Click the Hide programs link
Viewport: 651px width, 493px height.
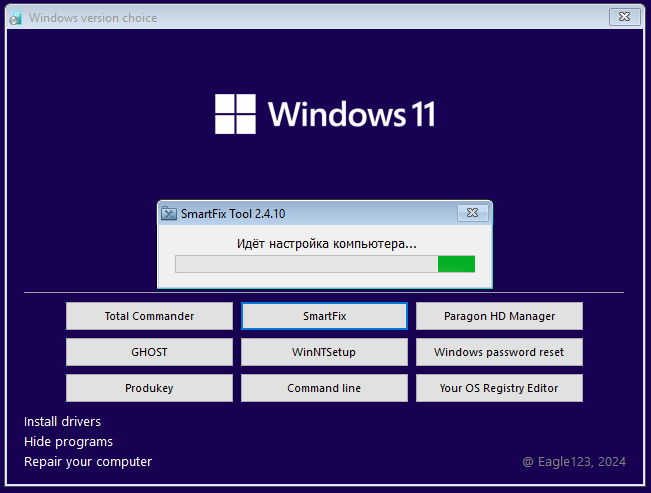point(69,441)
